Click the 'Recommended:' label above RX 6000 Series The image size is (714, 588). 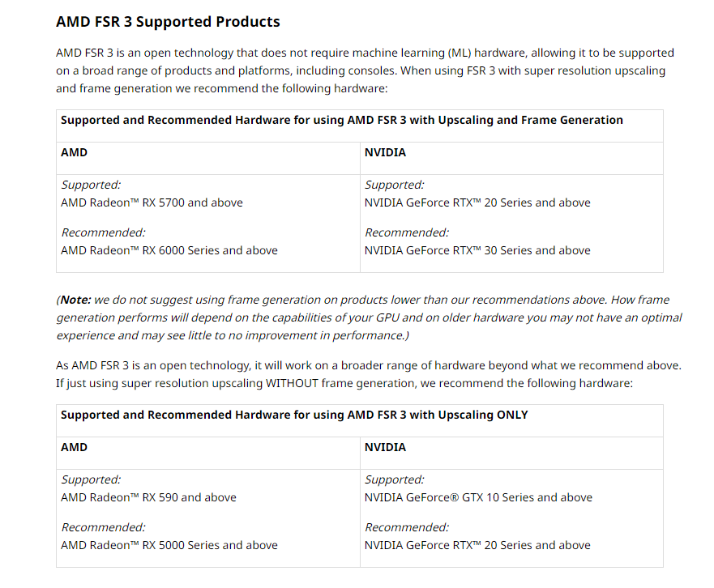tap(103, 232)
